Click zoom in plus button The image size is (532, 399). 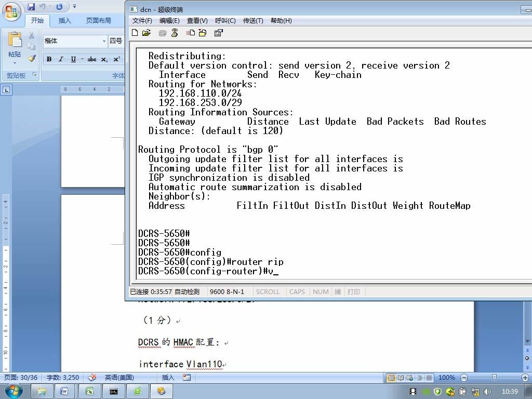tap(525, 378)
